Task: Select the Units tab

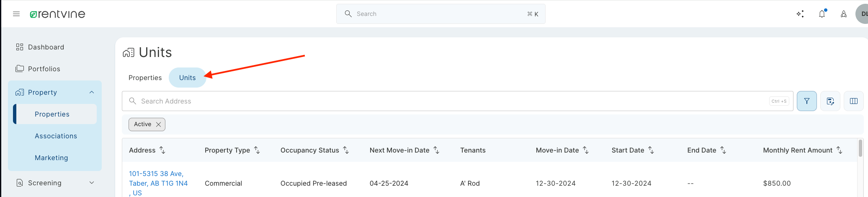Action: [187, 78]
